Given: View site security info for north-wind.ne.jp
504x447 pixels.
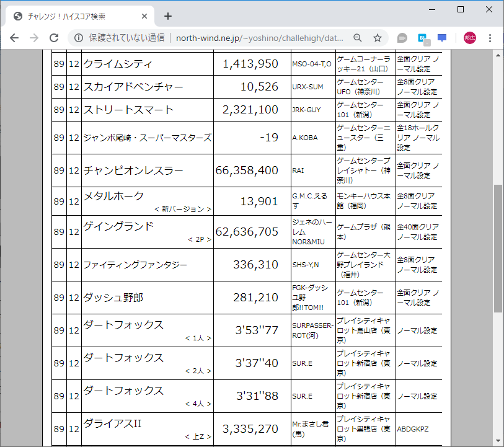Looking at the screenshot, I should [77, 38].
